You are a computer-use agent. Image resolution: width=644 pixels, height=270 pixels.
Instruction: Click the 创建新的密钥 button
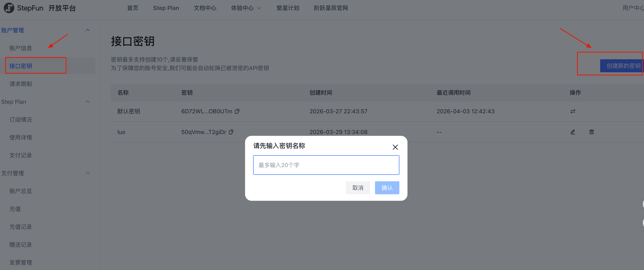pos(622,66)
